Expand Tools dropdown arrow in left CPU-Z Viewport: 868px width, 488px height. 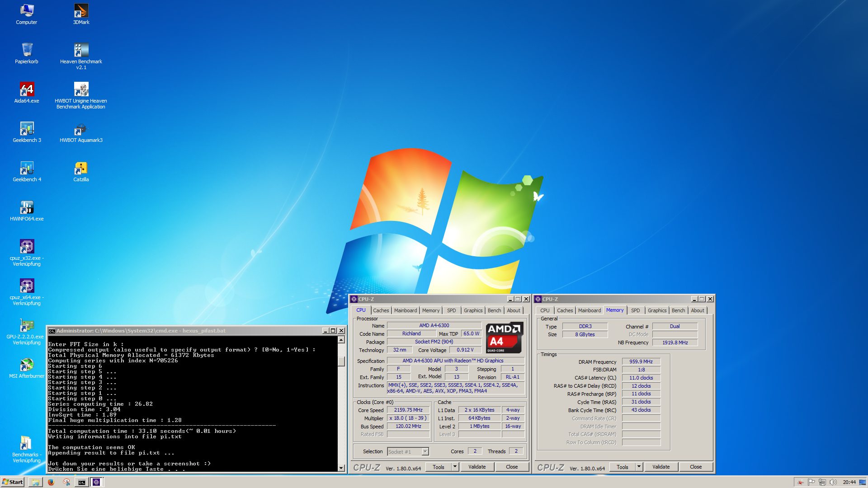click(455, 467)
